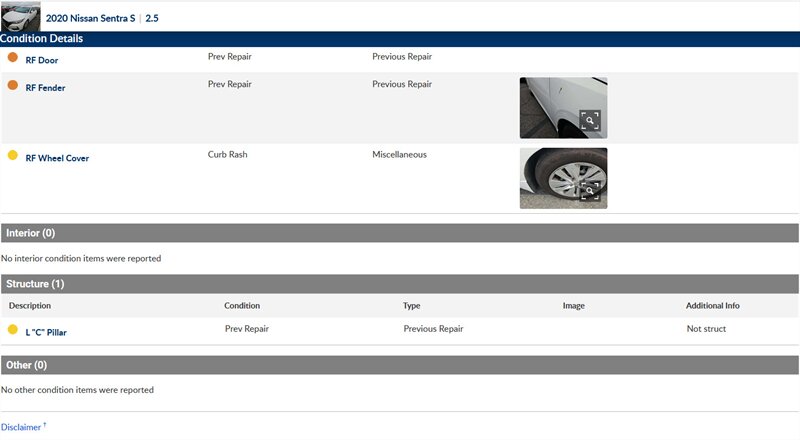
Task: Click the Image column header in Structure
Action: [573, 305]
